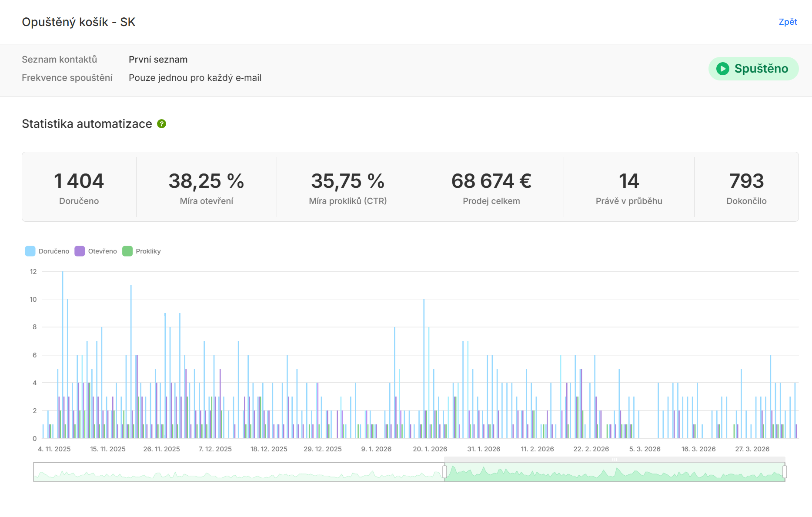This screenshot has height=517, width=812.
Task: Toggle the Doručeno legend series
Action: [47, 251]
